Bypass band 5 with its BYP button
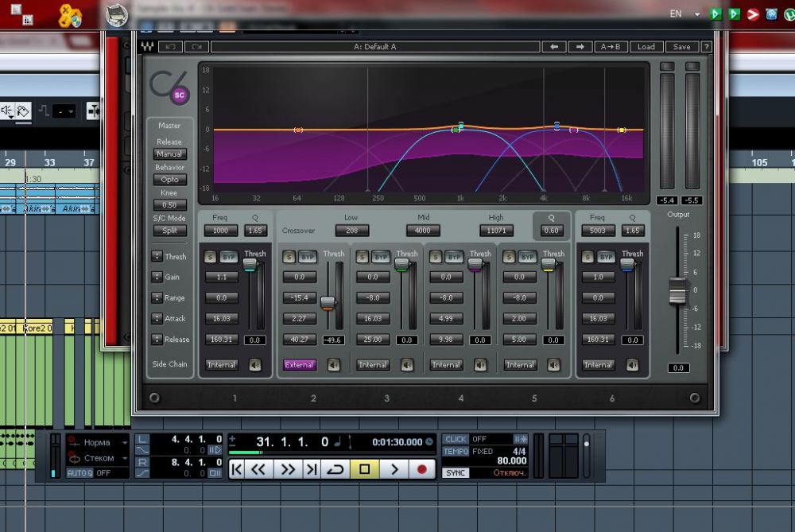Image resolution: width=795 pixels, height=532 pixels. 527,257
